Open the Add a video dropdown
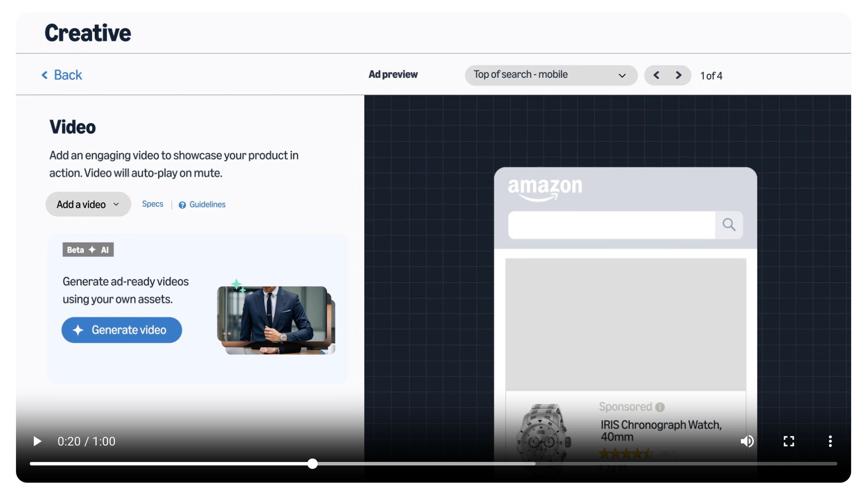 point(88,204)
